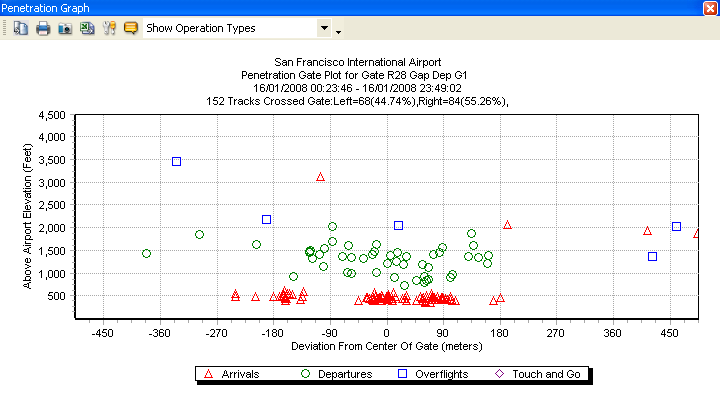
Task: Click the toolbar drag handle grip
Action: pyautogui.click(x=5, y=28)
